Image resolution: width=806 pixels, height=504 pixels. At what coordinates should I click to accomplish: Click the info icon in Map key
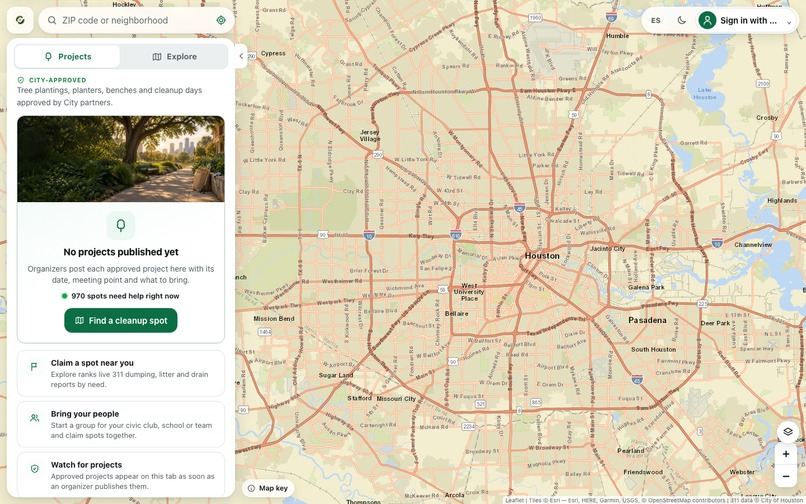tap(251, 488)
